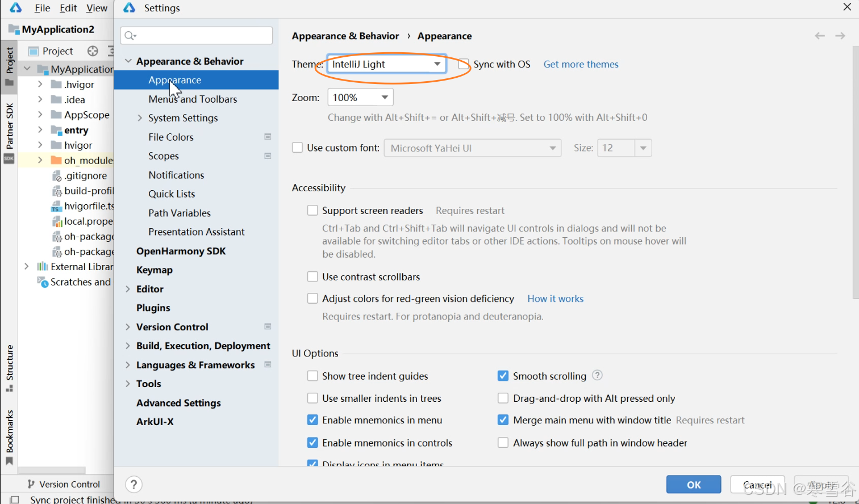Click the Cancel button

click(757, 485)
